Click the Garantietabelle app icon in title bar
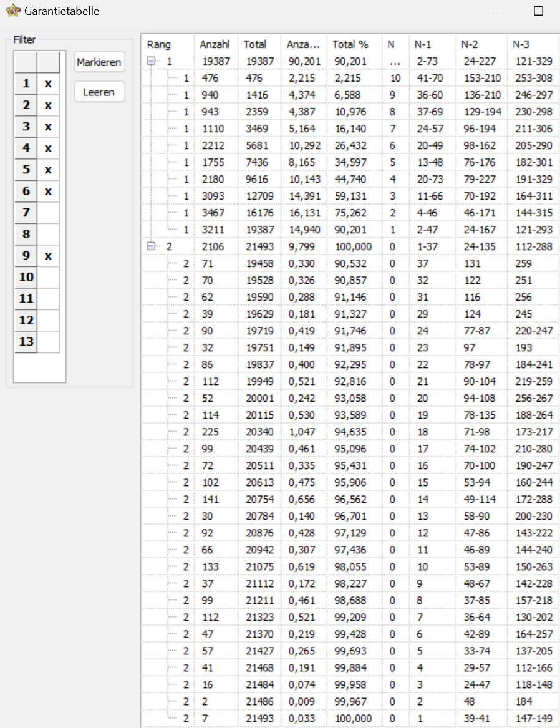560x728 pixels. (13, 11)
